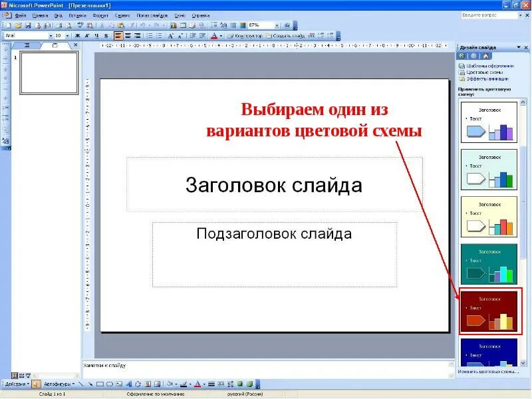This screenshot has width=532, height=399.
Task: Click the Insert Table icon
Action: [184, 25]
